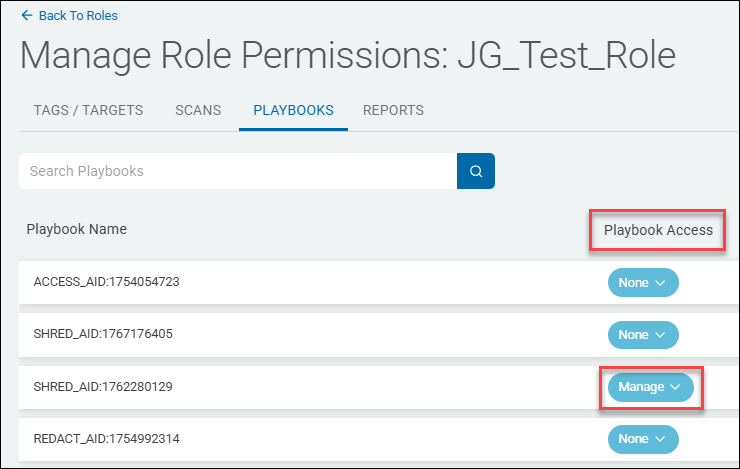Click the Playbook Access column header
The image size is (740, 469).
coord(658,230)
